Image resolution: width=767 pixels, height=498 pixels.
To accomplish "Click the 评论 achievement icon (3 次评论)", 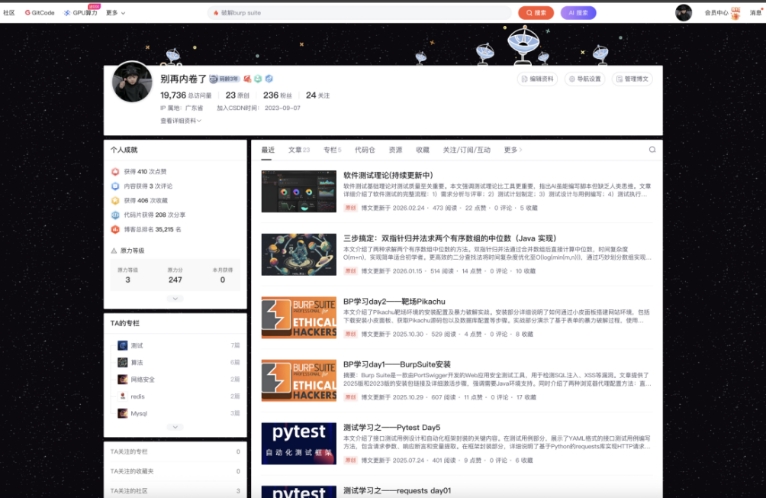I will (115, 186).
